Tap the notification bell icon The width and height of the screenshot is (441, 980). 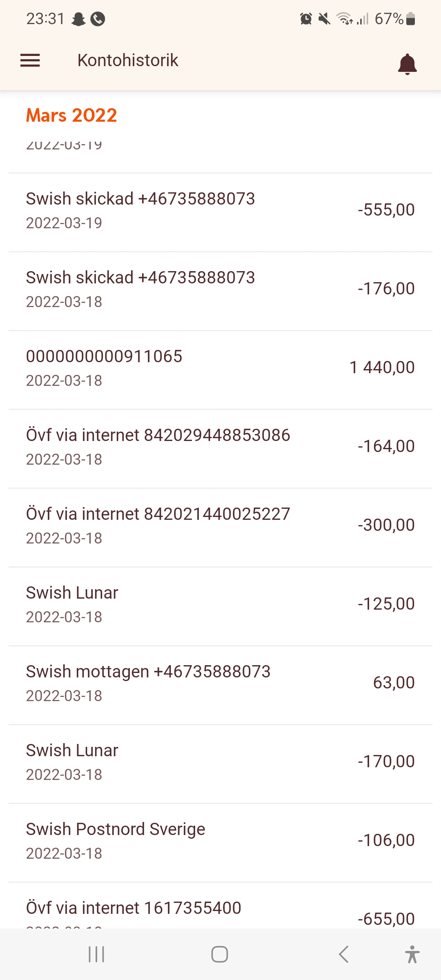click(407, 64)
